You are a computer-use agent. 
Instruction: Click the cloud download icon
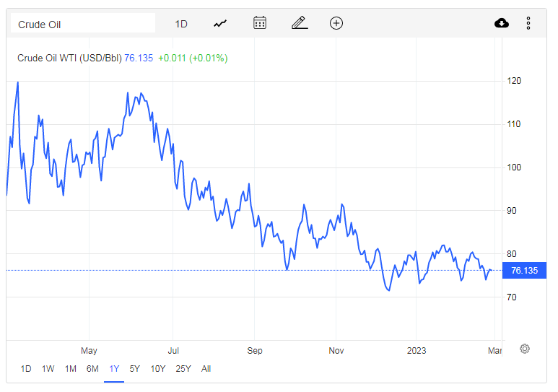click(502, 23)
